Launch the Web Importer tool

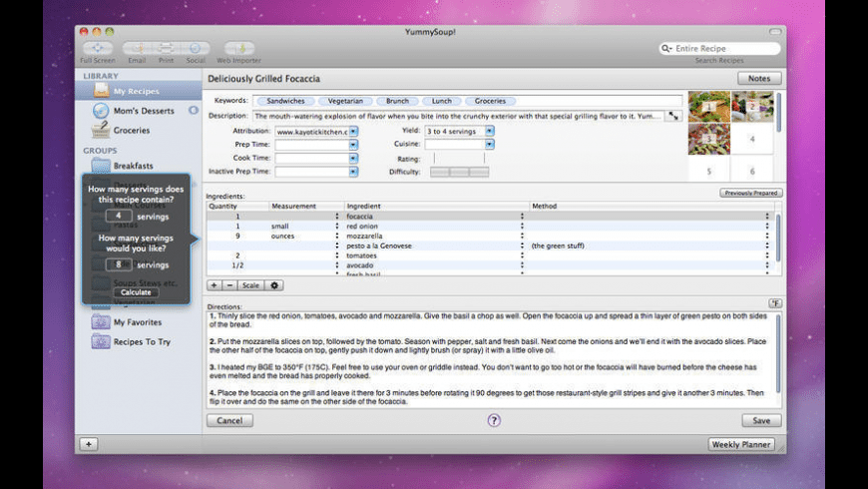239,48
